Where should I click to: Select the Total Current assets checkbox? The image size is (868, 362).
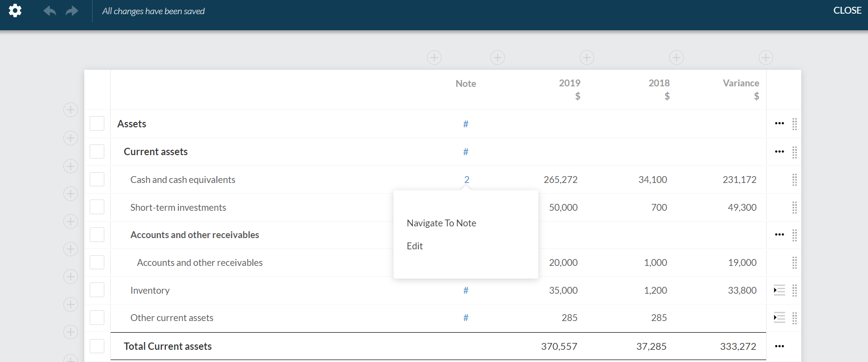tap(97, 346)
